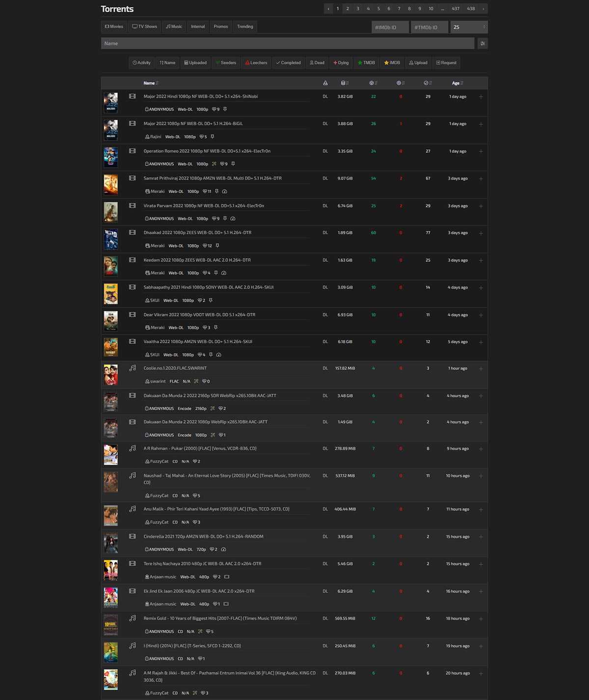Toggle the Dead torrents filter

[x=317, y=63]
